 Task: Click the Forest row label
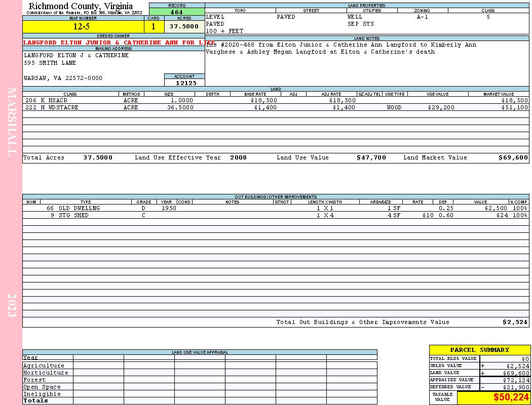click(x=34, y=380)
